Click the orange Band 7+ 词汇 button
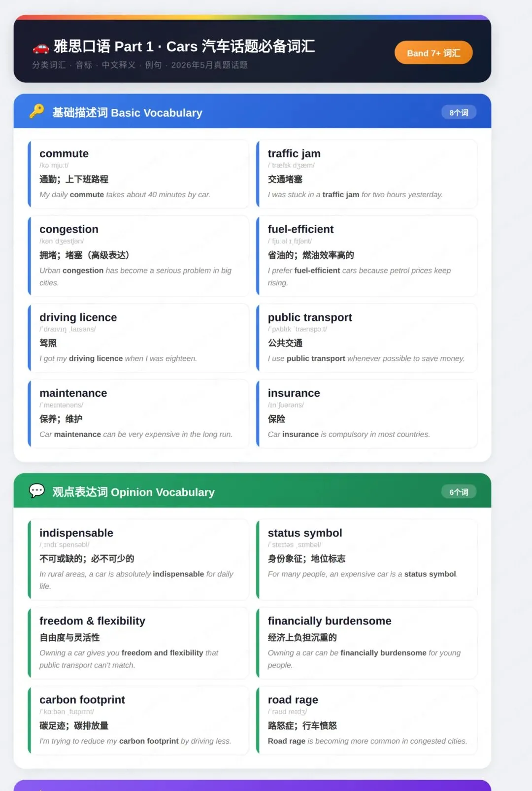 click(433, 53)
